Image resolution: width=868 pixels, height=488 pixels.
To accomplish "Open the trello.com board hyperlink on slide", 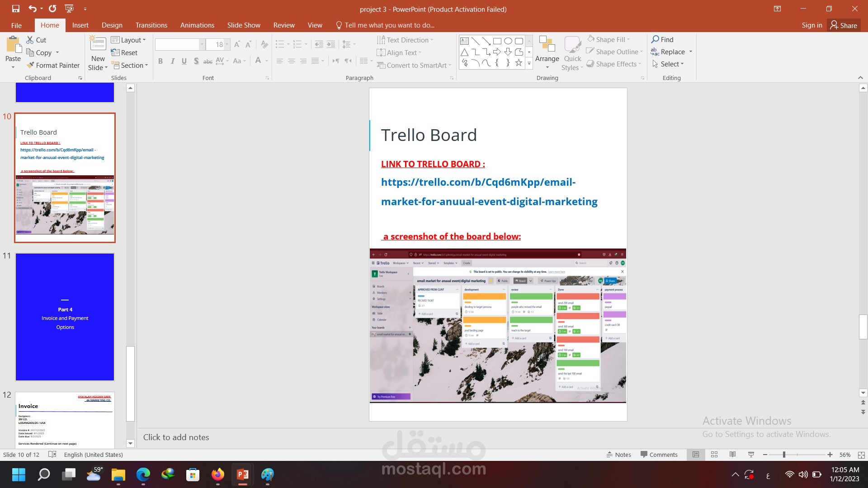I will click(x=489, y=192).
